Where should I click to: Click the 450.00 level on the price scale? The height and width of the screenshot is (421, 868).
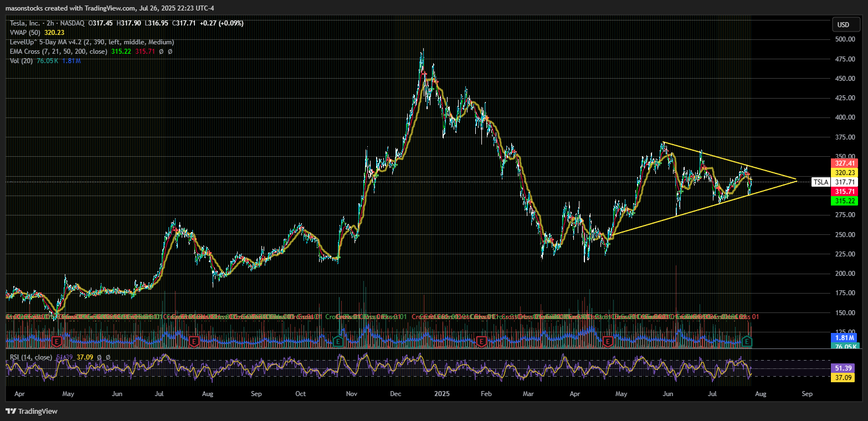point(845,79)
